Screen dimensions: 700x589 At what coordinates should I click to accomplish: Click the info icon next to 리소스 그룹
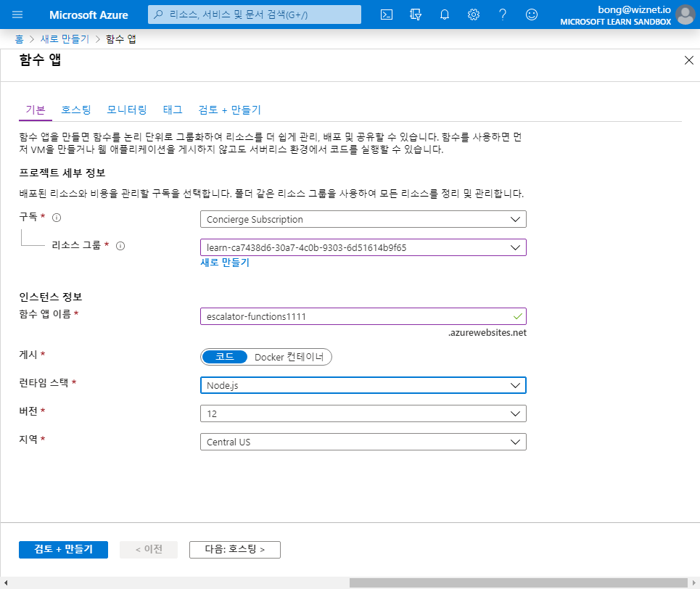point(120,246)
